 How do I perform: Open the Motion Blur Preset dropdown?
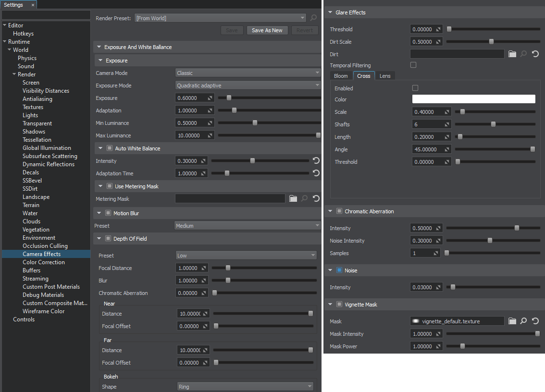pyautogui.click(x=247, y=226)
